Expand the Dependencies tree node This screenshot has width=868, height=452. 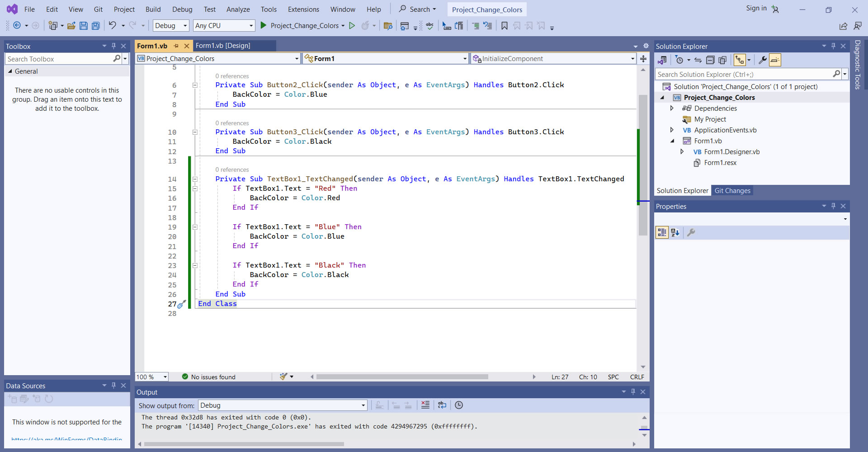[672, 108]
